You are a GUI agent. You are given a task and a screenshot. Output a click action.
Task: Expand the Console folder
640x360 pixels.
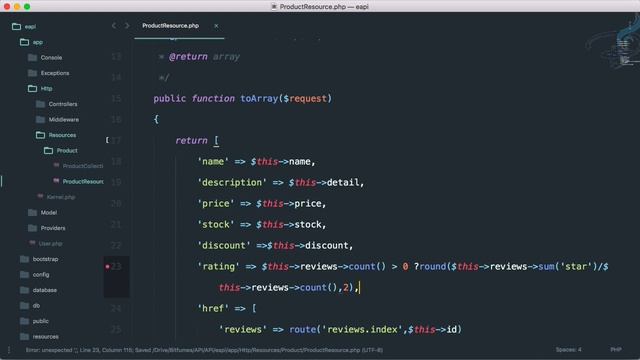51,58
